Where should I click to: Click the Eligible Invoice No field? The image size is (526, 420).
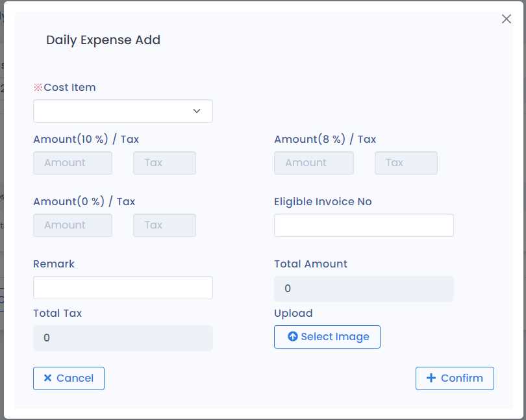click(364, 225)
